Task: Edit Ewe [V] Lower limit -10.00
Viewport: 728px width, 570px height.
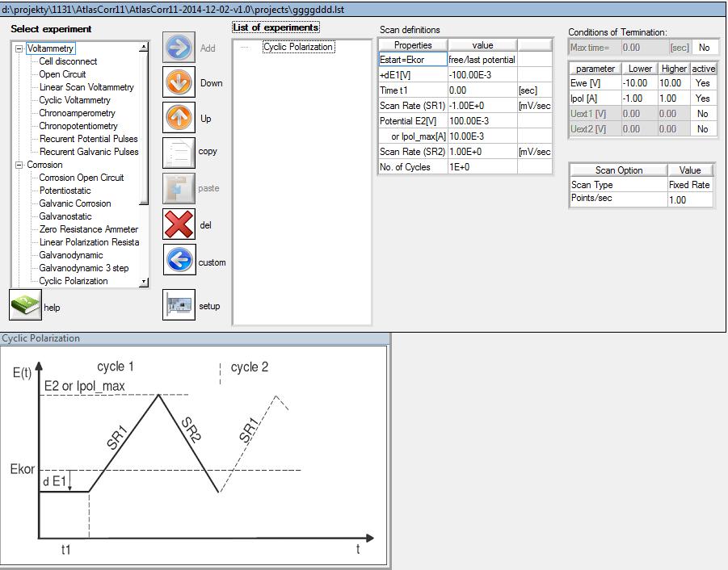Action: (639, 83)
